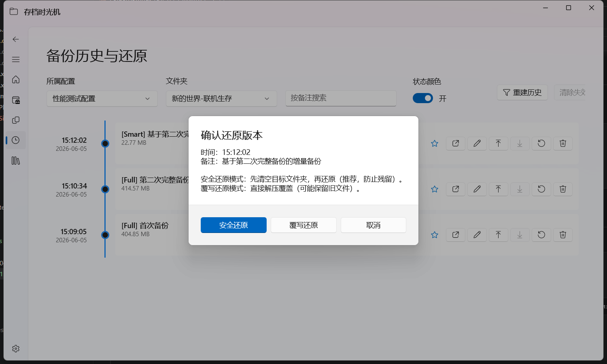Click the [Full] 首次备份 entry title
The height and width of the screenshot is (364, 607).
(x=145, y=226)
